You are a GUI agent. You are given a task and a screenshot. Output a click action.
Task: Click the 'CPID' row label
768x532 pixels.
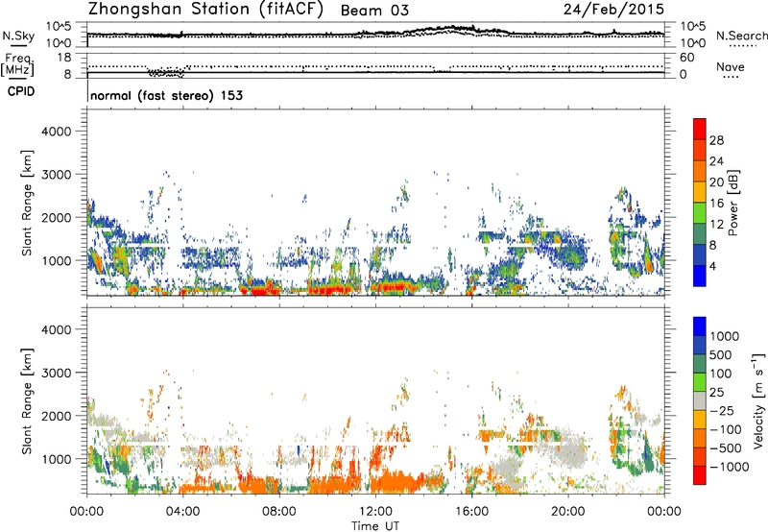pyautogui.click(x=21, y=91)
